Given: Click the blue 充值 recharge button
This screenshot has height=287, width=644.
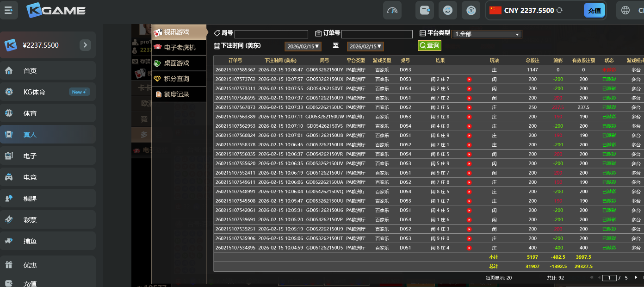Looking at the screenshot, I should tap(594, 11).
